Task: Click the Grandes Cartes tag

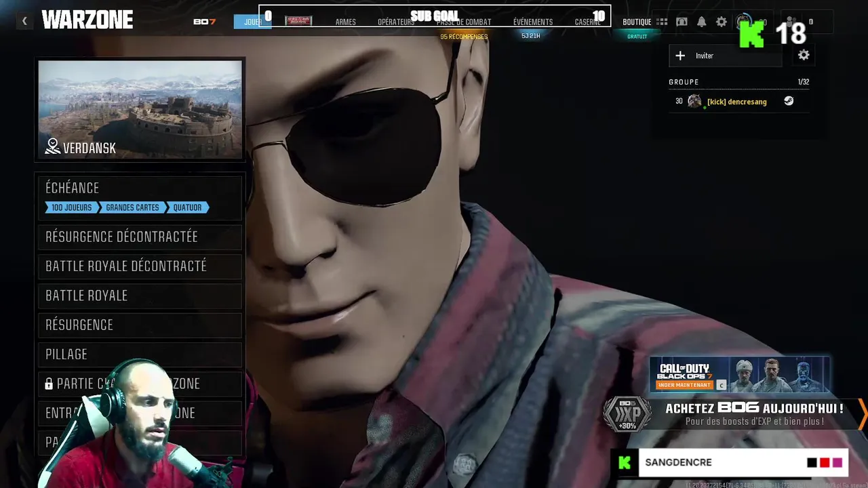Action: [x=132, y=207]
